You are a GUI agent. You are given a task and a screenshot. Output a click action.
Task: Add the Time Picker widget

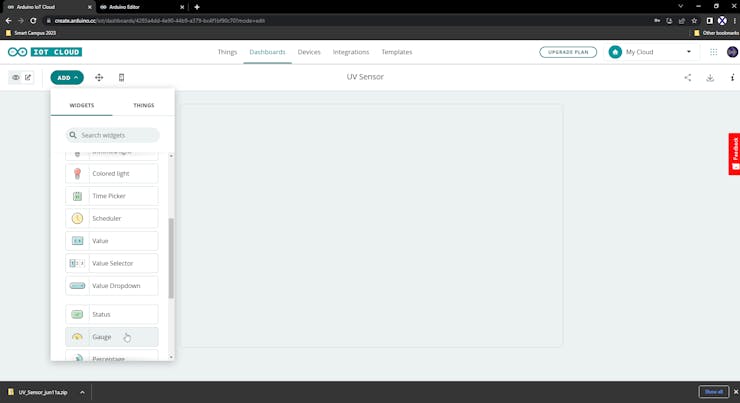click(112, 196)
